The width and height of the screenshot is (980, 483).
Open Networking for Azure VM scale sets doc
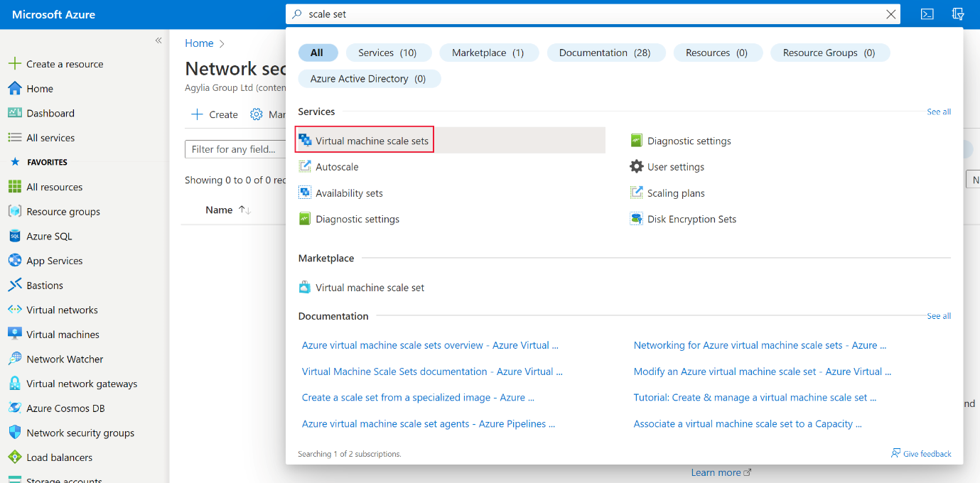(760, 345)
